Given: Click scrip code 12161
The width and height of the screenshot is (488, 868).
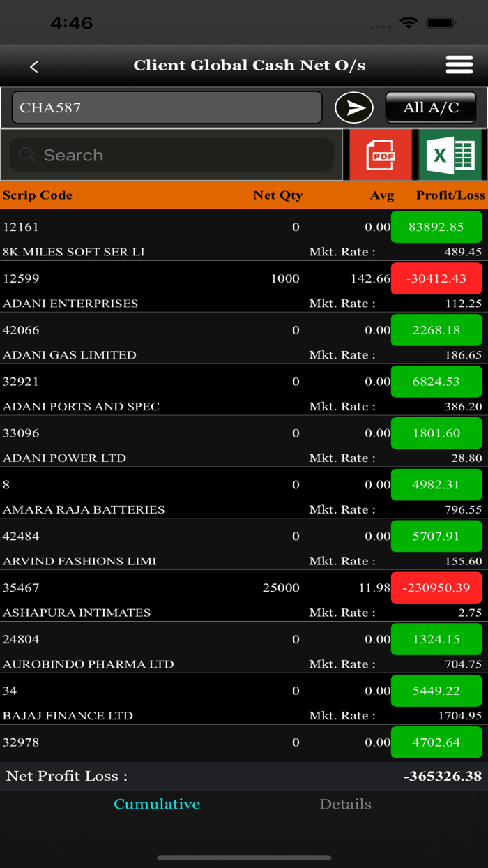Looking at the screenshot, I should [21, 227].
